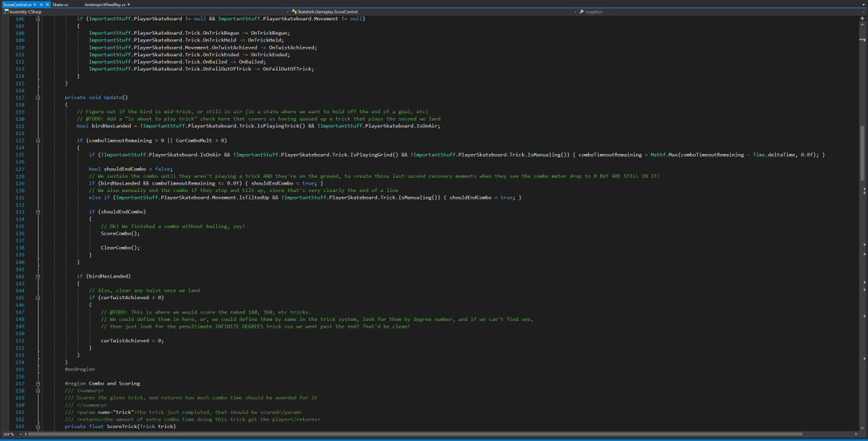The width and height of the screenshot is (868, 441).
Task: Click the '#endregion' directive
Action: (80, 369)
